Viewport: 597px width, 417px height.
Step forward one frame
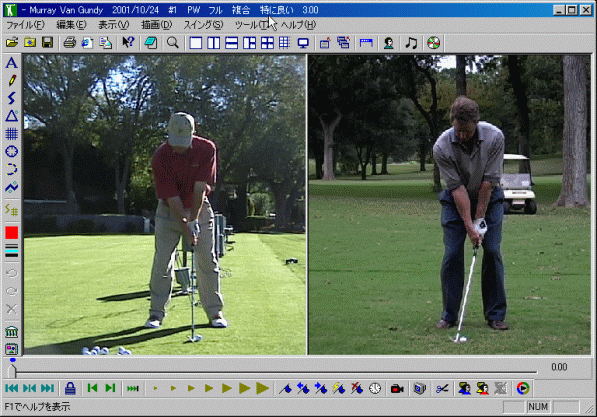pos(110,388)
